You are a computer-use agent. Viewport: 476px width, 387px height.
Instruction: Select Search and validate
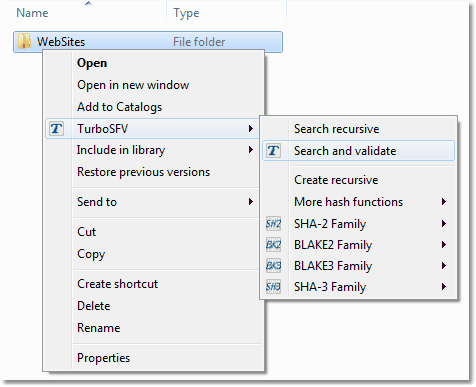[358, 151]
